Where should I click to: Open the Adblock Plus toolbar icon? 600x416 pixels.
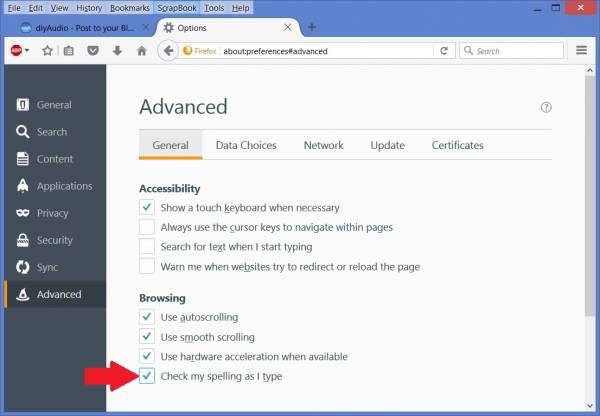(x=16, y=50)
